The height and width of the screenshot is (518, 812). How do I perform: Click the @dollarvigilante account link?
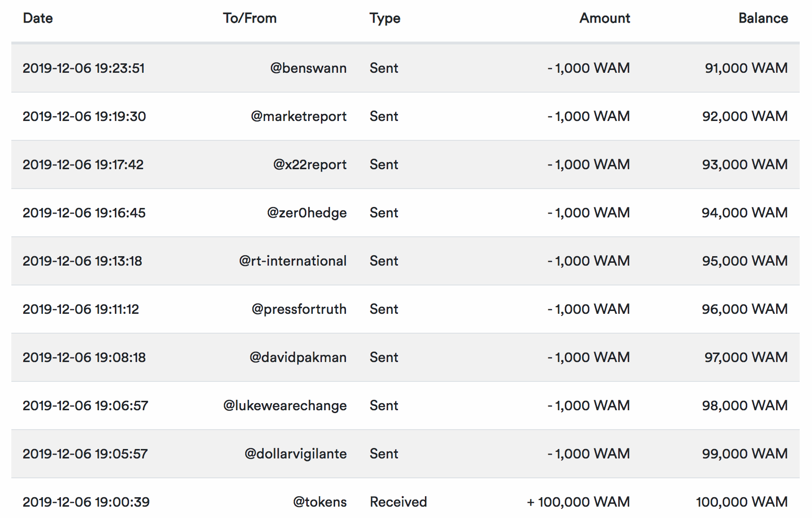[295, 454]
